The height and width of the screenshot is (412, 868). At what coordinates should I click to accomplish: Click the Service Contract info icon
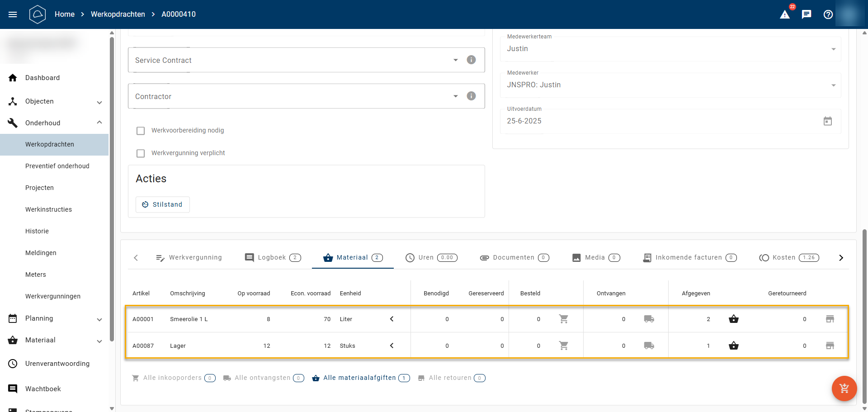pos(471,60)
